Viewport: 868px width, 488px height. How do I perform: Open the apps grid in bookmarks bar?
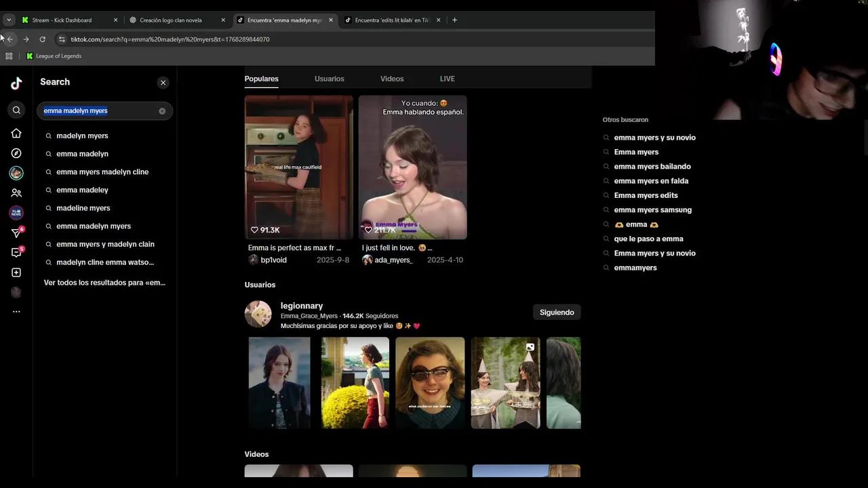9,56
